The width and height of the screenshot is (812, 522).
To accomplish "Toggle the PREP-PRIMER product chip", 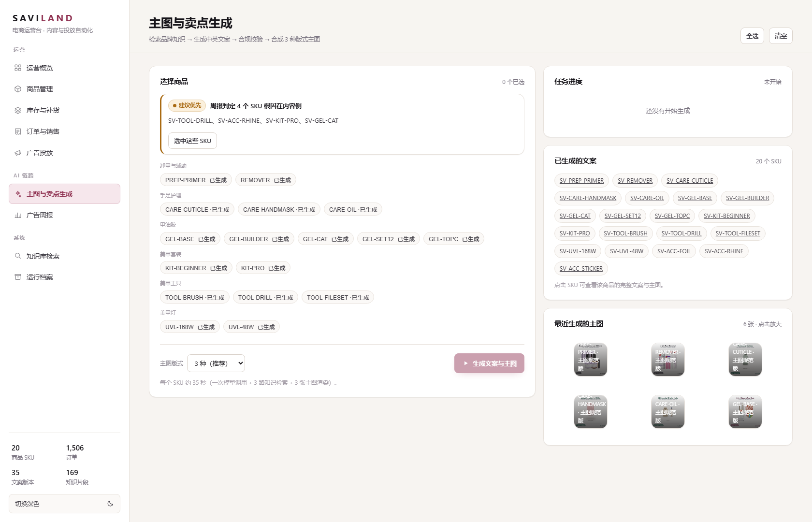I will (196, 180).
